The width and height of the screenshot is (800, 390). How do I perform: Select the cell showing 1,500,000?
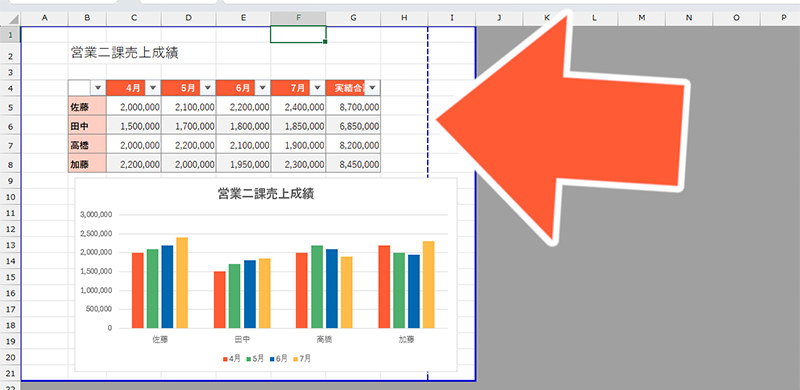pos(134,126)
